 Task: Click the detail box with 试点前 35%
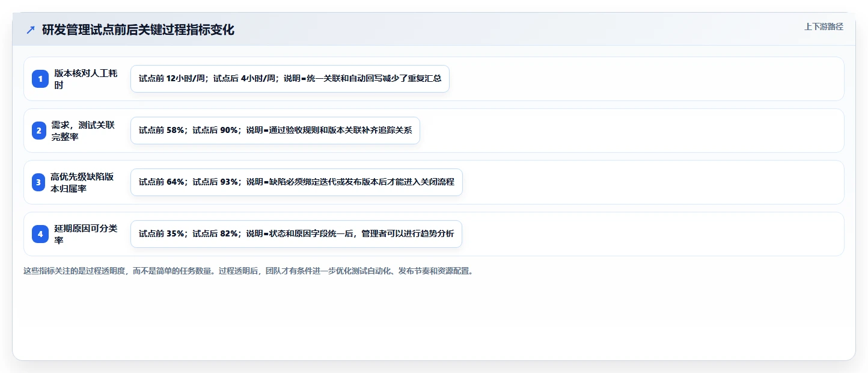point(296,234)
